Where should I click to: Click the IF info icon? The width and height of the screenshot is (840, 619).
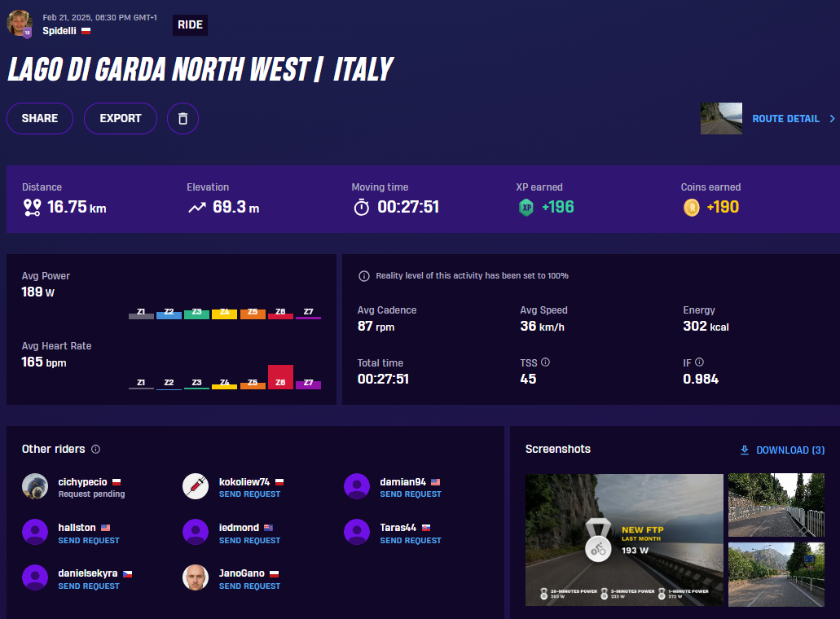coord(699,362)
